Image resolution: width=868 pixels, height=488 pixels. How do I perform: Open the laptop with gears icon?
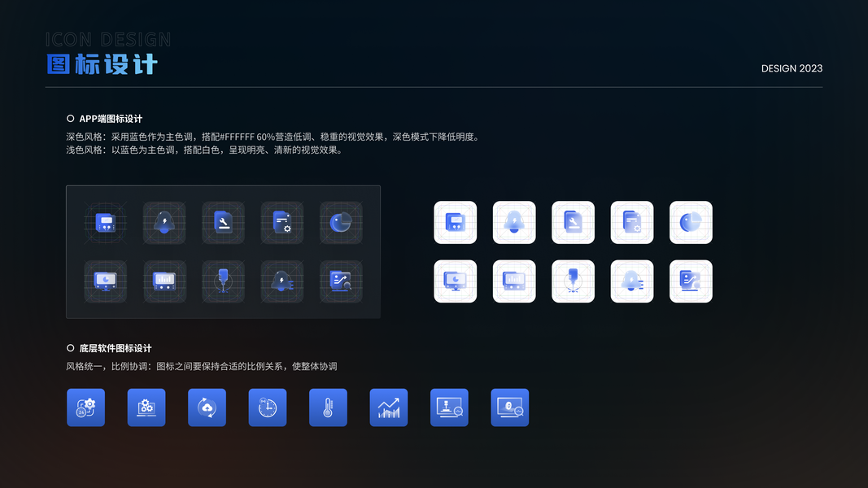click(x=146, y=407)
